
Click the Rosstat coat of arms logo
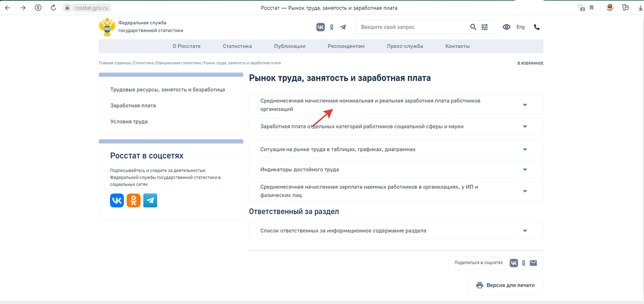[x=107, y=27]
